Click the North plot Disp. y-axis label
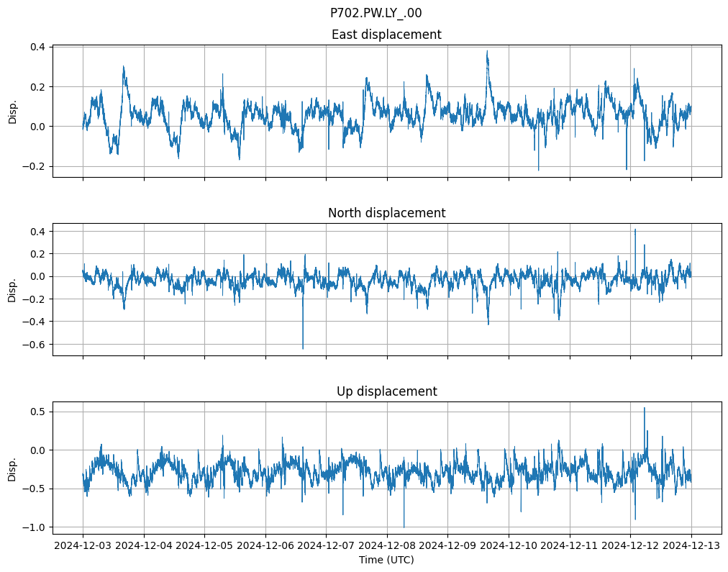The height and width of the screenshot is (572, 728). click(12, 290)
